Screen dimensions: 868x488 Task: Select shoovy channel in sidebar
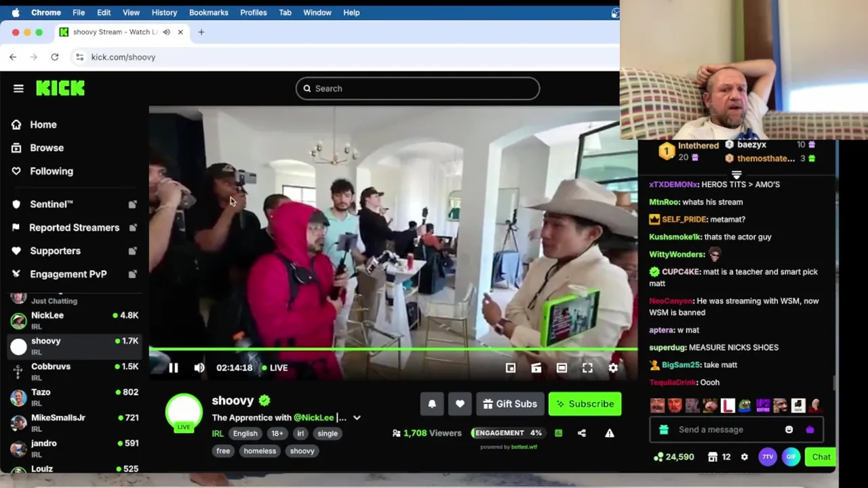coord(75,346)
